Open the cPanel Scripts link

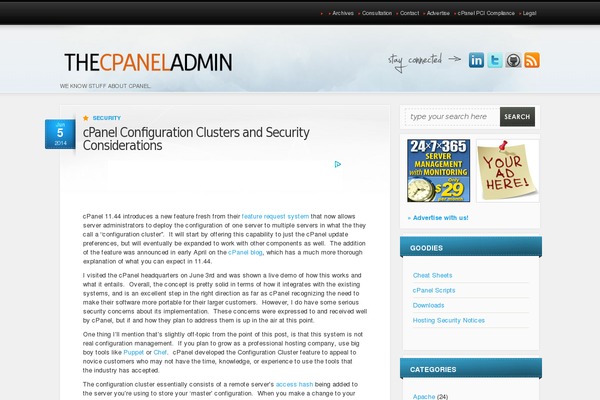point(434,290)
